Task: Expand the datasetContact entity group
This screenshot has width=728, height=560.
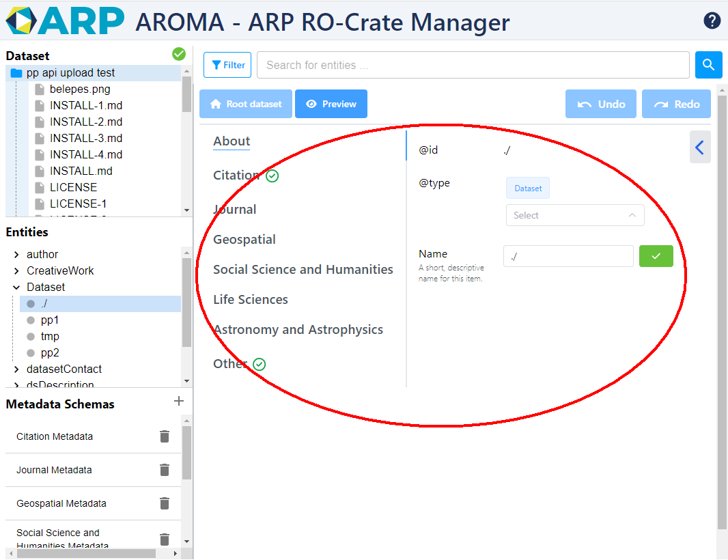Action: [16, 369]
